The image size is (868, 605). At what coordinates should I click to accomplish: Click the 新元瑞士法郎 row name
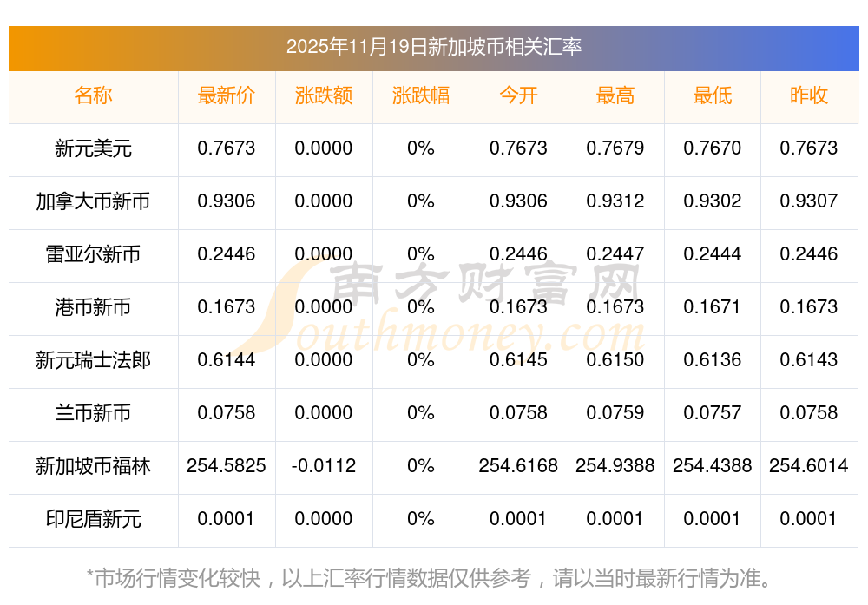point(93,360)
